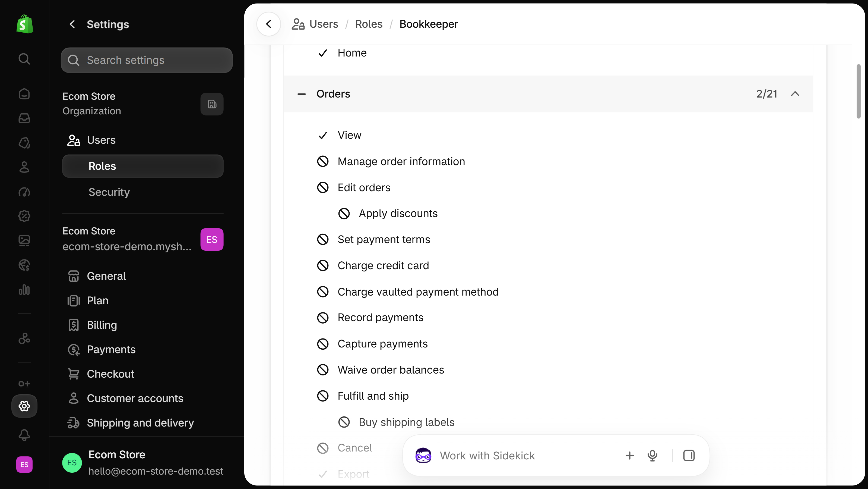The height and width of the screenshot is (489, 868).
Task: Click the back arrow beside Users breadcrumb
Action: point(268,24)
